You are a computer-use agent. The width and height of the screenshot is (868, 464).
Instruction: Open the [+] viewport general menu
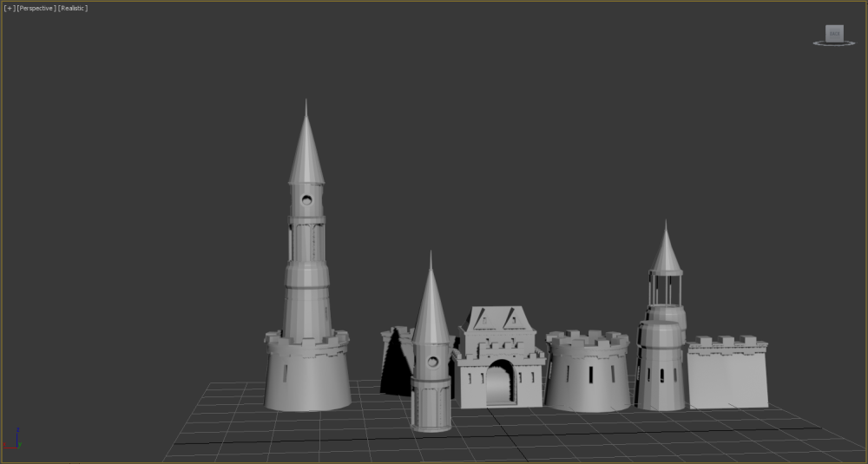pyautogui.click(x=10, y=9)
